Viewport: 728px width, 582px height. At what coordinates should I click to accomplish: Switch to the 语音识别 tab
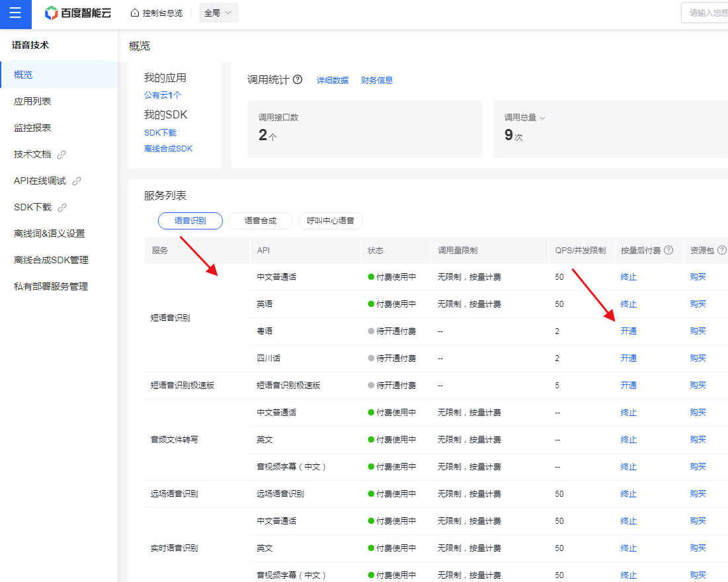pos(190,221)
